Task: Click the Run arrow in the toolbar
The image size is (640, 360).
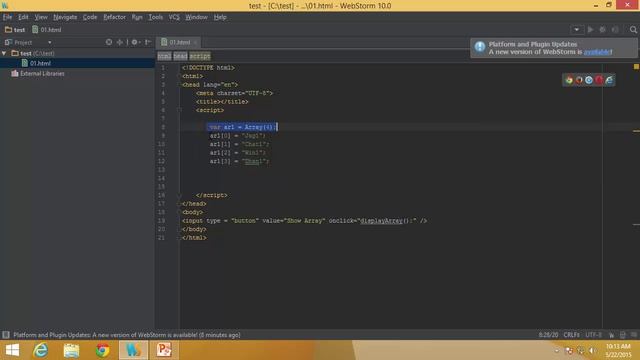Action: [x=590, y=29]
